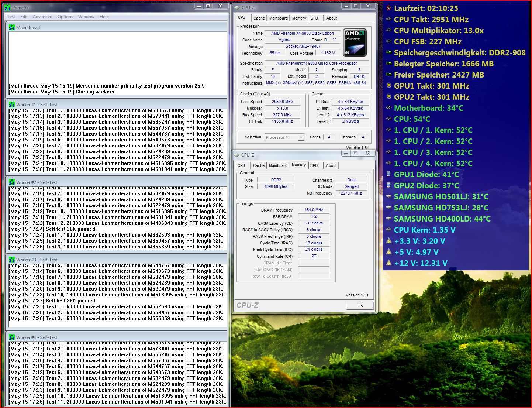Screen dimensions: 532x408
Task: Switch to CPU tab in lower CPU-Z window
Action: pos(241,165)
